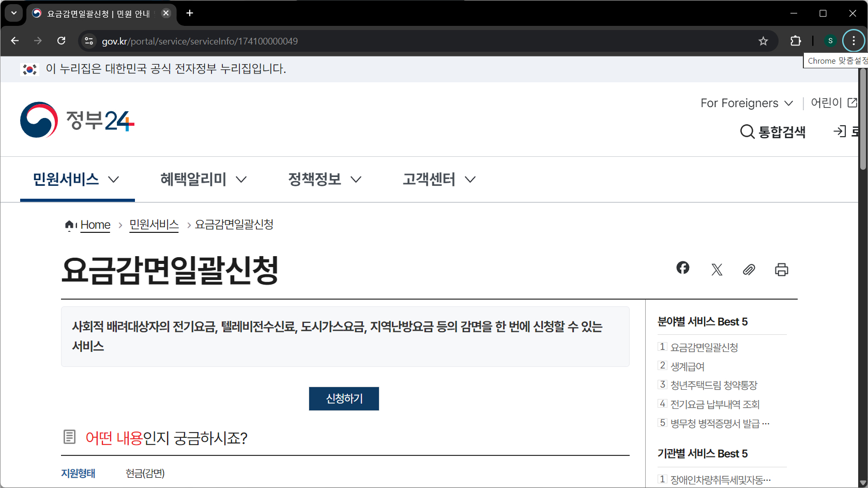Open Chrome extensions puzzle icon
Viewport: 868px width, 488px height.
click(x=796, y=41)
